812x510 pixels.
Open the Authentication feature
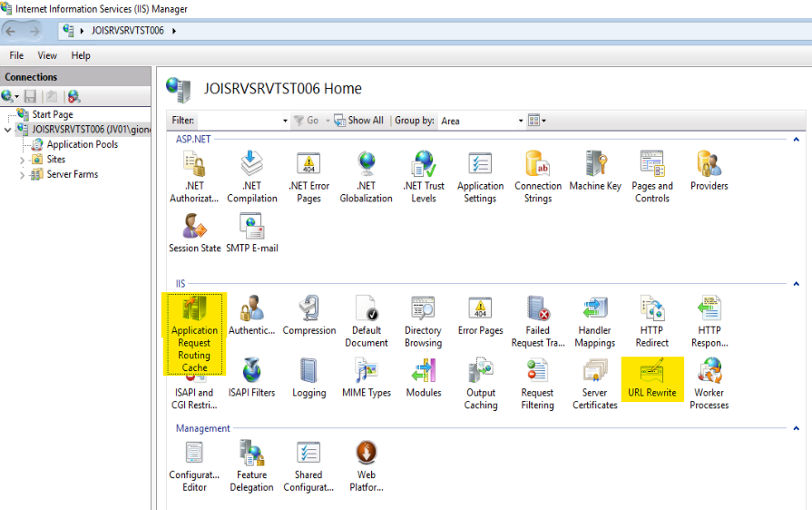point(251,316)
